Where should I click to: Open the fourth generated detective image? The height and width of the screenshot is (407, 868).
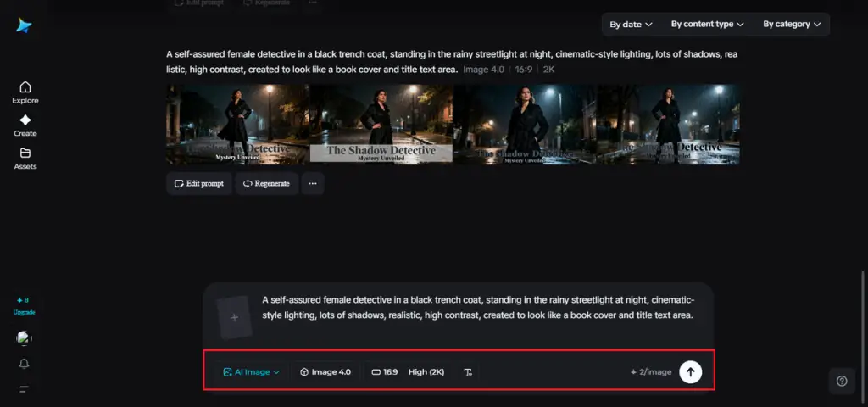668,125
